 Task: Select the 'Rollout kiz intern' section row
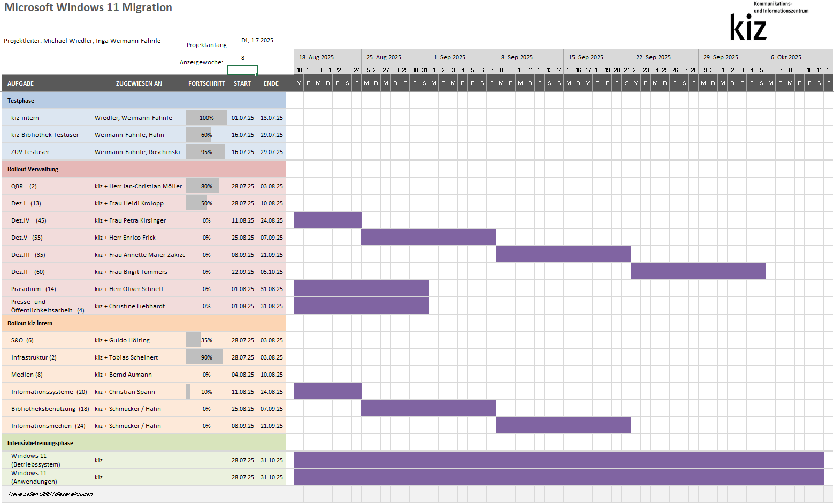tap(144, 323)
